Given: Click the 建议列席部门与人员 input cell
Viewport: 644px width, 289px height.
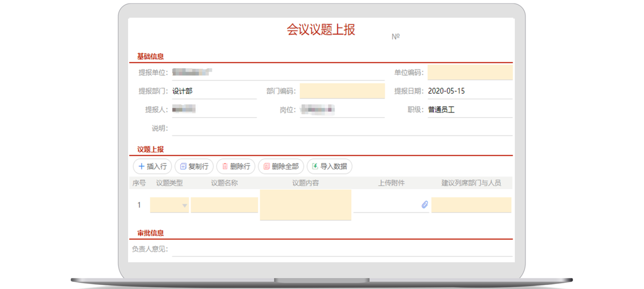Looking at the screenshot, I should click(x=471, y=205).
